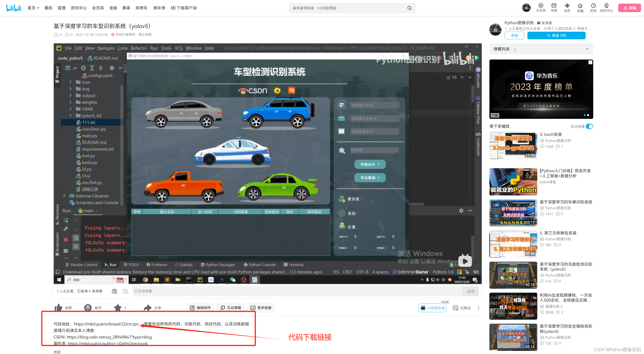Open 跨年季 in top navigation
Image resolution: width=644 pixels, height=354 pixels.
[159, 8]
